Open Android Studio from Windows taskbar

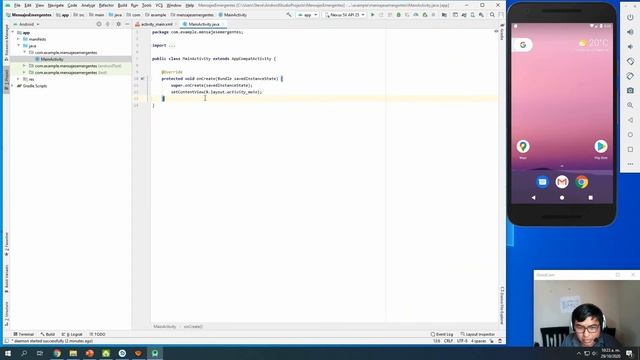click(x=155, y=353)
